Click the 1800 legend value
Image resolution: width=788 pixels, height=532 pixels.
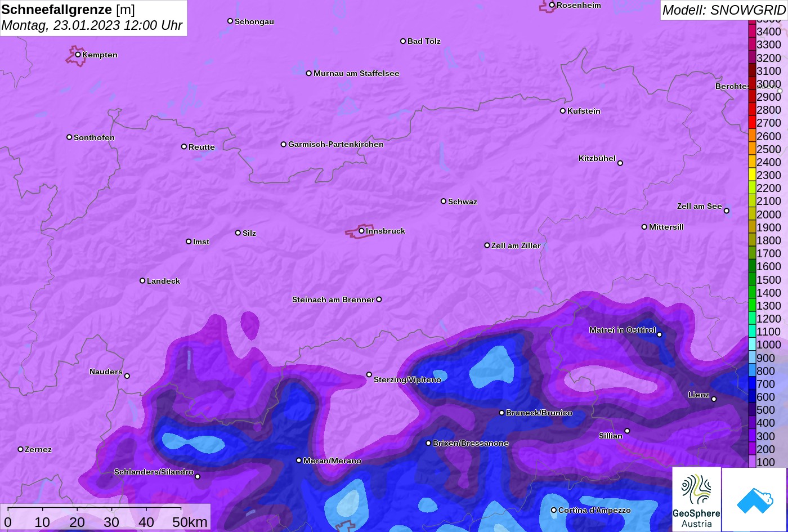point(769,240)
